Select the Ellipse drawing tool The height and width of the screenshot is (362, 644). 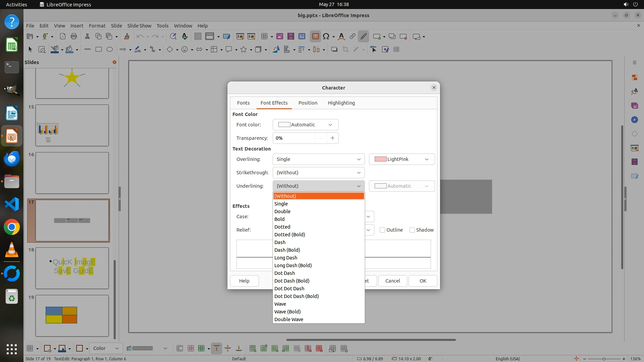point(109,50)
